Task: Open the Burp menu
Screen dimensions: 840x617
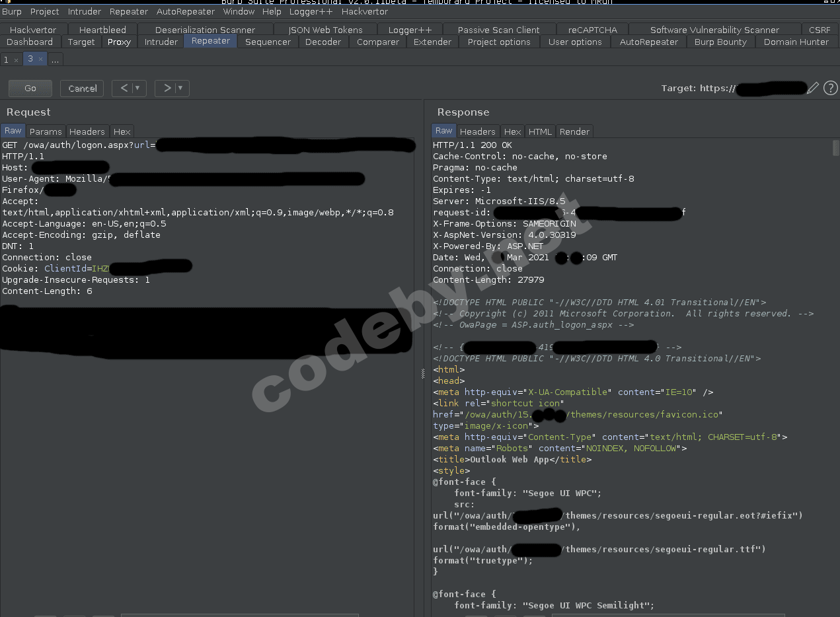Action: pos(12,11)
